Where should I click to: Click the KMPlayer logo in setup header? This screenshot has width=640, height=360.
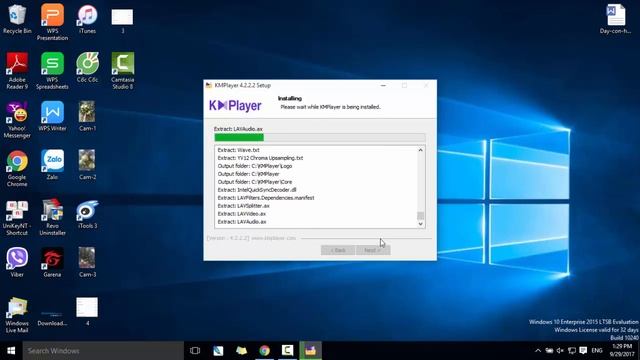[235, 106]
